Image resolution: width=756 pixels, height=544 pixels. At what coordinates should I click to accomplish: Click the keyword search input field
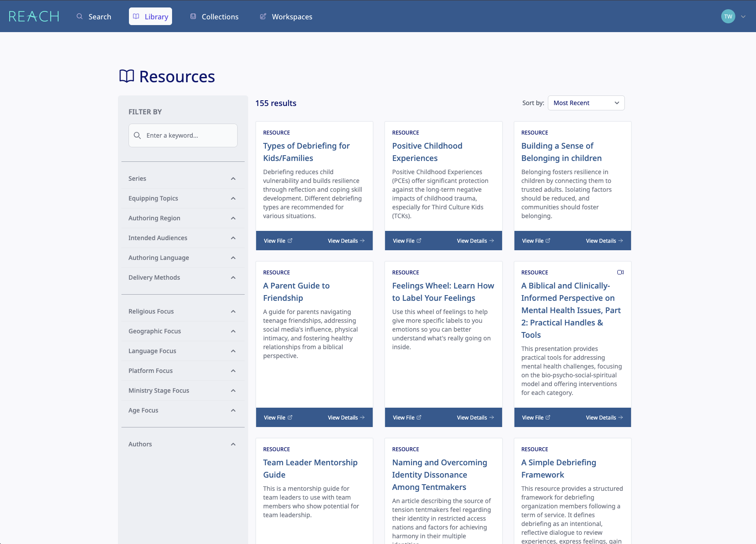pyautogui.click(x=183, y=135)
